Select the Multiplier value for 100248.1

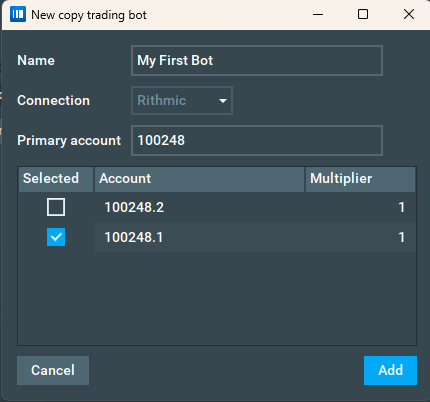tap(402, 237)
